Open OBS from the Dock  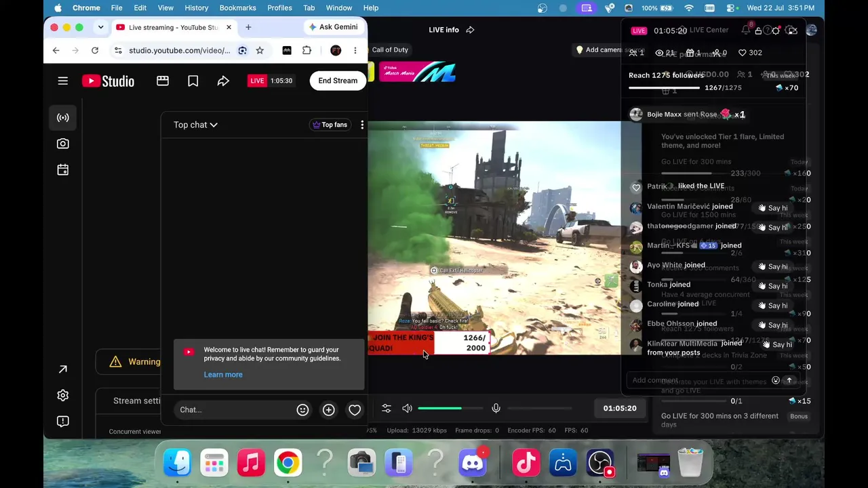(600, 464)
